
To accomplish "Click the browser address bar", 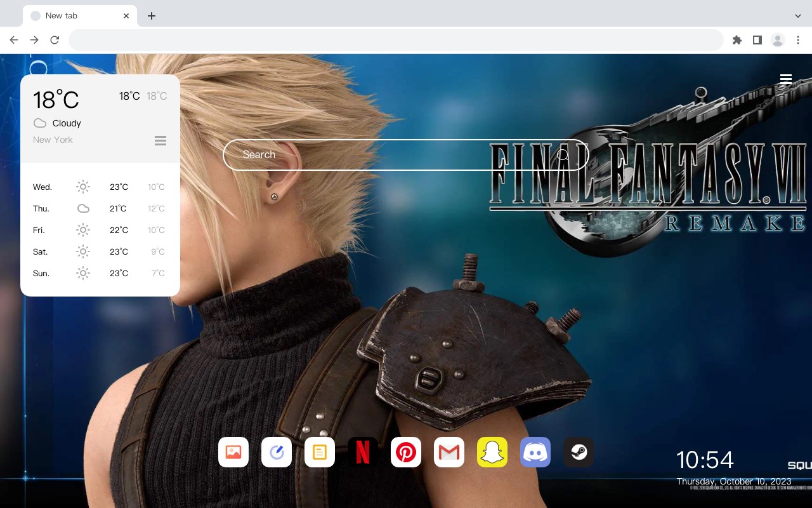I will click(x=396, y=40).
